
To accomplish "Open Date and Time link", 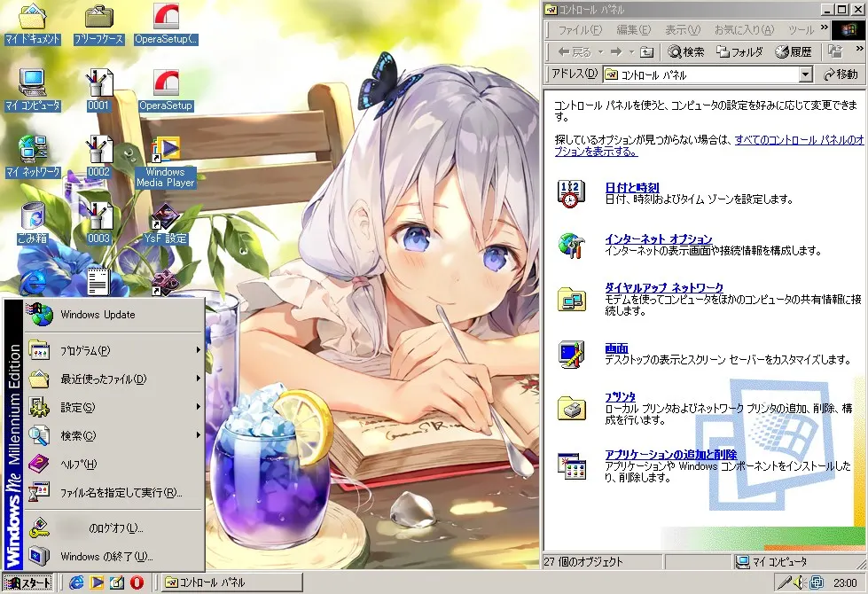I will (631, 188).
